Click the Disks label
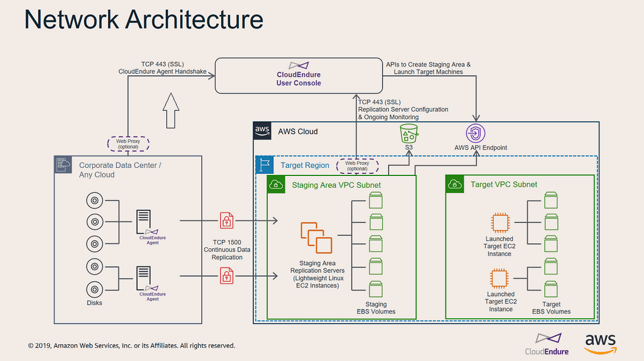 click(94, 303)
